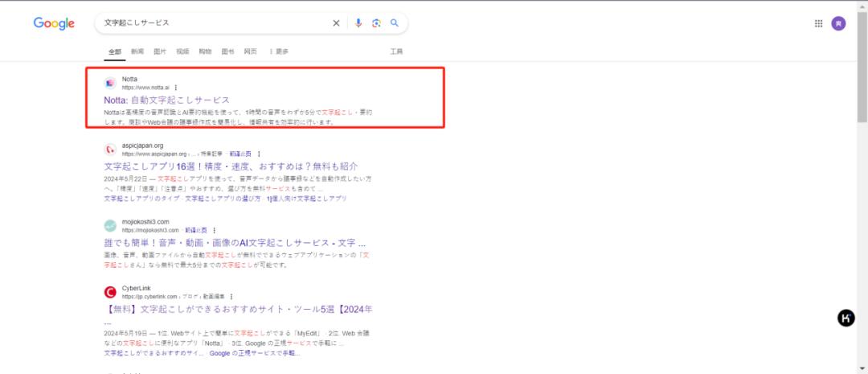The width and height of the screenshot is (868, 374).
Task: Open the Notta: 自動文字起こしサービス result link
Action: [166, 101]
